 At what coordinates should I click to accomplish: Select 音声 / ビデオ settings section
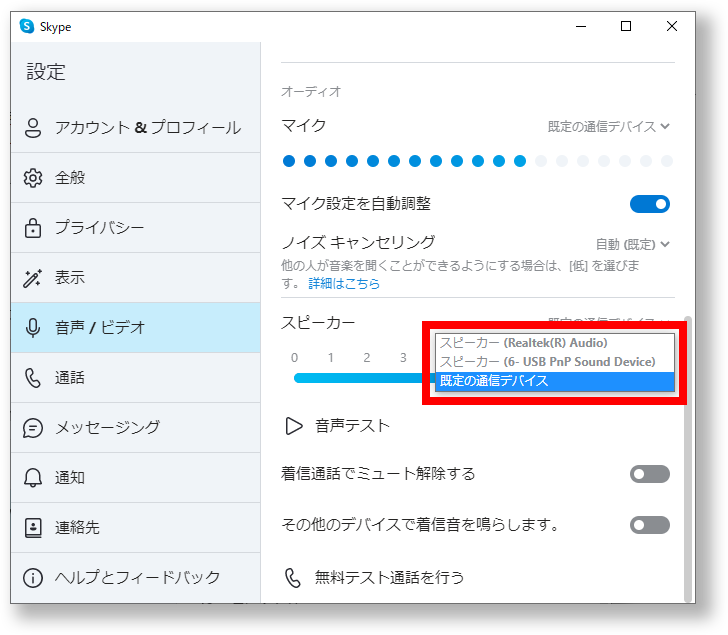point(136,328)
